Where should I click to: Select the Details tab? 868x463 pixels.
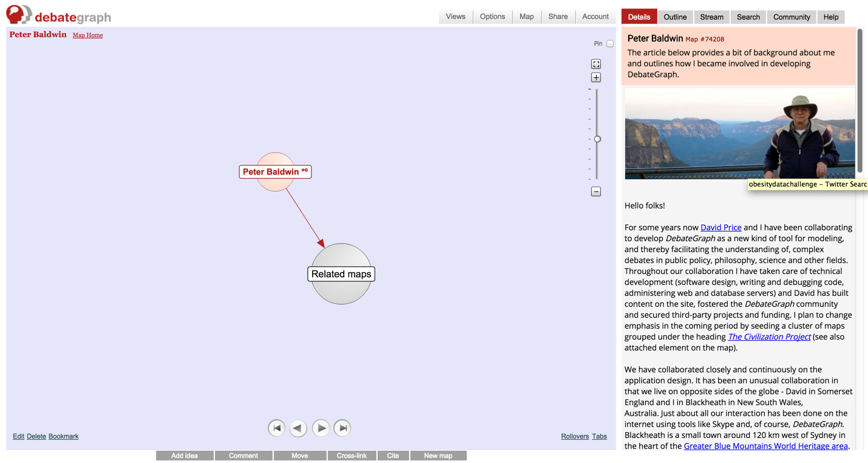point(639,17)
